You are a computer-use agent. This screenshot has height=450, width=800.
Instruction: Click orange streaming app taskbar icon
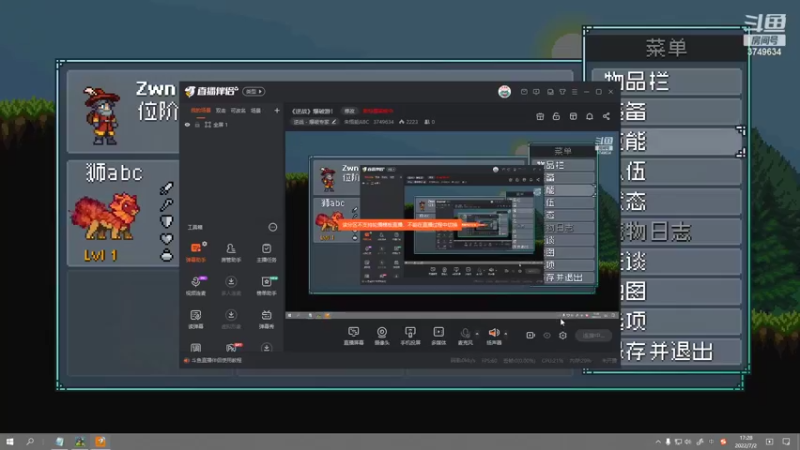tap(101, 442)
